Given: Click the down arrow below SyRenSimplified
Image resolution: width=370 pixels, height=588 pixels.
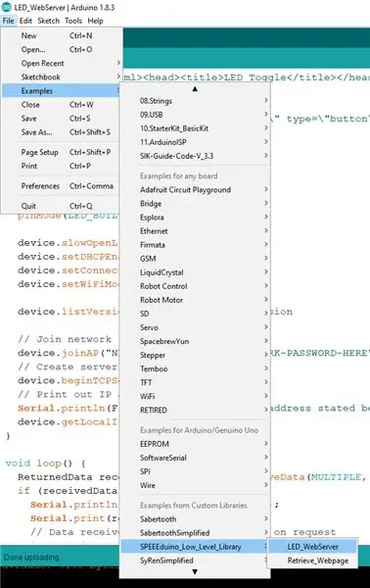Looking at the screenshot, I should 195,572.
